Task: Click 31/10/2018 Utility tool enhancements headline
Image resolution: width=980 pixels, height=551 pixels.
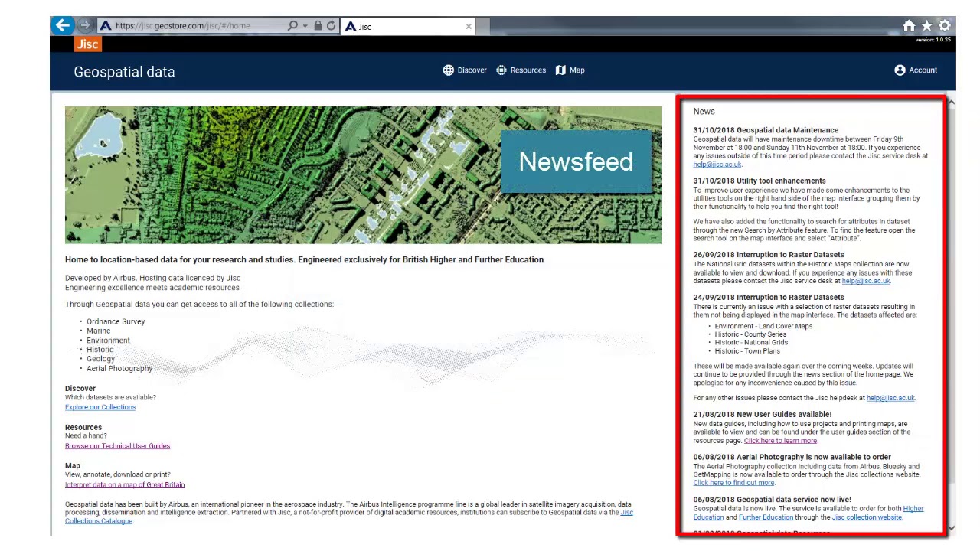Action: pos(759,181)
